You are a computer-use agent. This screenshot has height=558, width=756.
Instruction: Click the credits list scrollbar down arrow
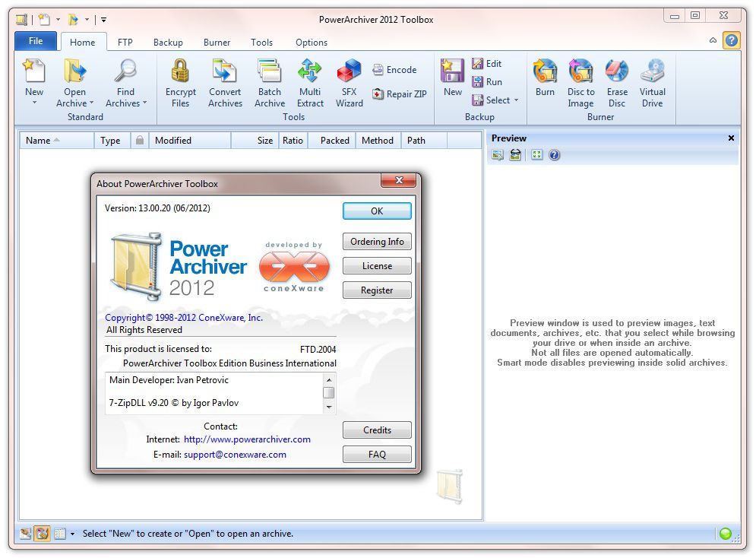coord(329,407)
